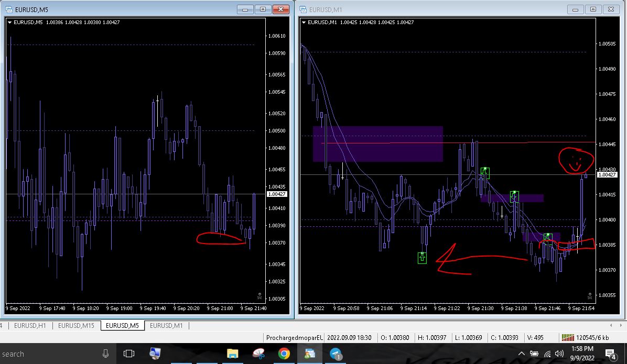The image size is (627, 364).
Task: Minimize the EURUSD,M5 chart window
Action: tap(245, 9)
